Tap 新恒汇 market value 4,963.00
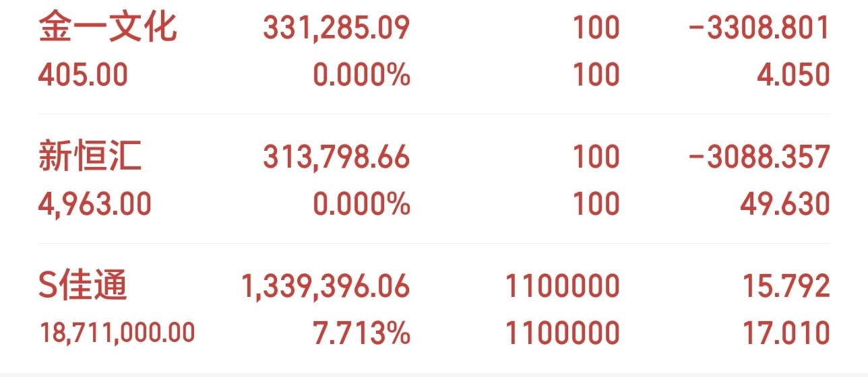 click(x=95, y=203)
